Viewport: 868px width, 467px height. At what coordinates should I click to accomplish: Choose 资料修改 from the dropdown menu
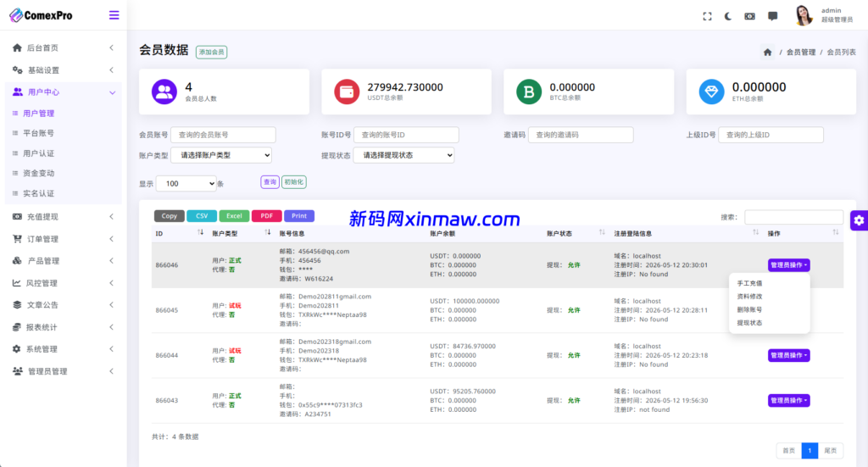pyautogui.click(x=749, y=297)
